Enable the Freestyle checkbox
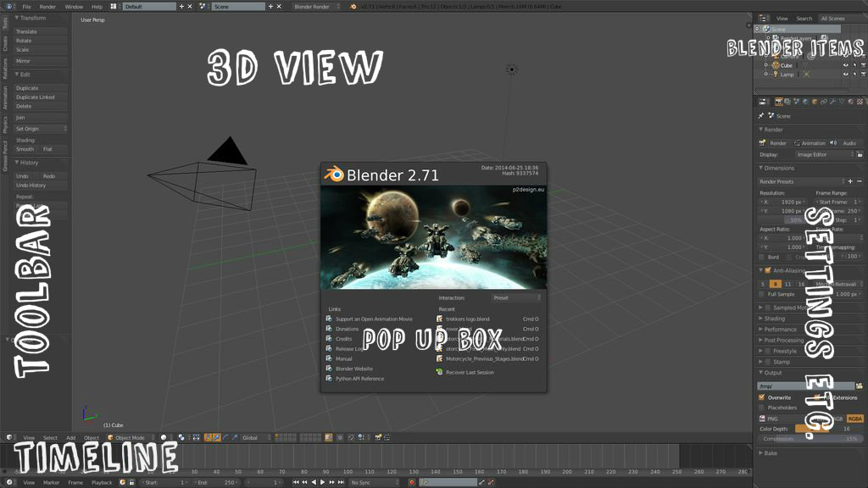Viewport: 868px width, 488px height. pyautogui.click(x=768, y=351)
